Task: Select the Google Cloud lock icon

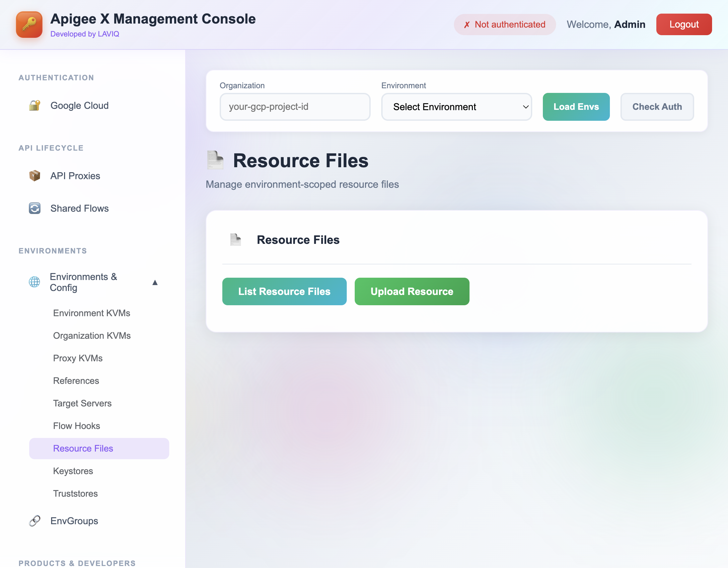Action: pyautogui.click(x=35, y=105)
